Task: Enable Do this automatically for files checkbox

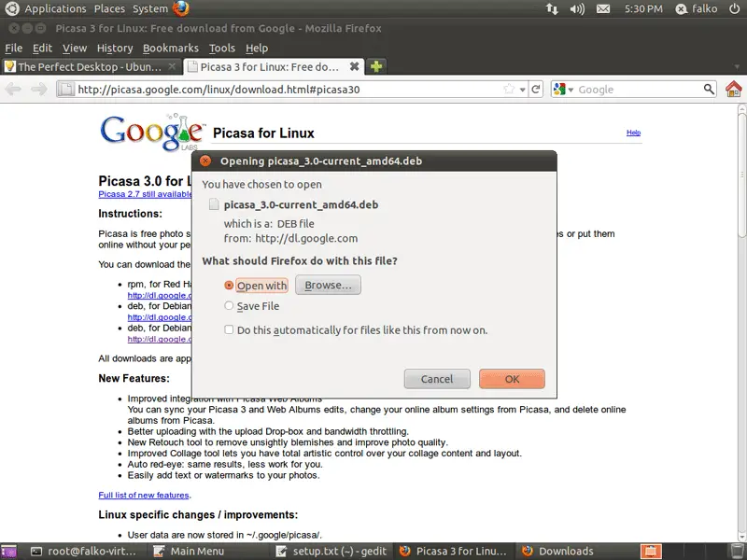Action: click(x=229, y=329)
